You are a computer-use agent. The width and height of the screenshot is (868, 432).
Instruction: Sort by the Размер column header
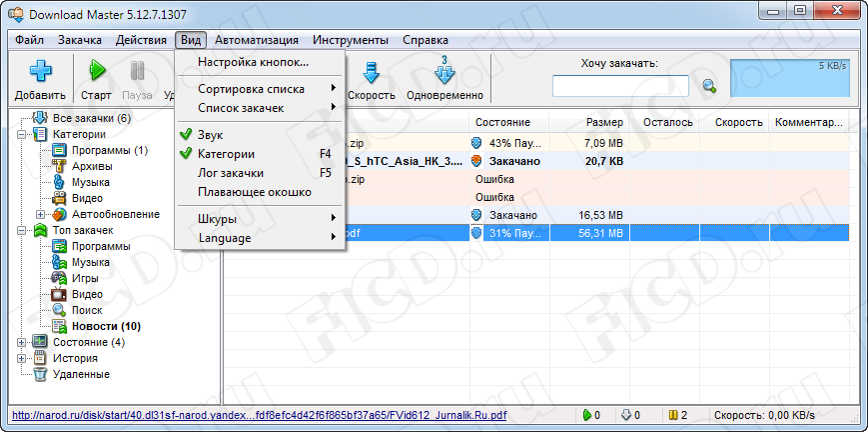pyautogui.click(x=589, y=122)
